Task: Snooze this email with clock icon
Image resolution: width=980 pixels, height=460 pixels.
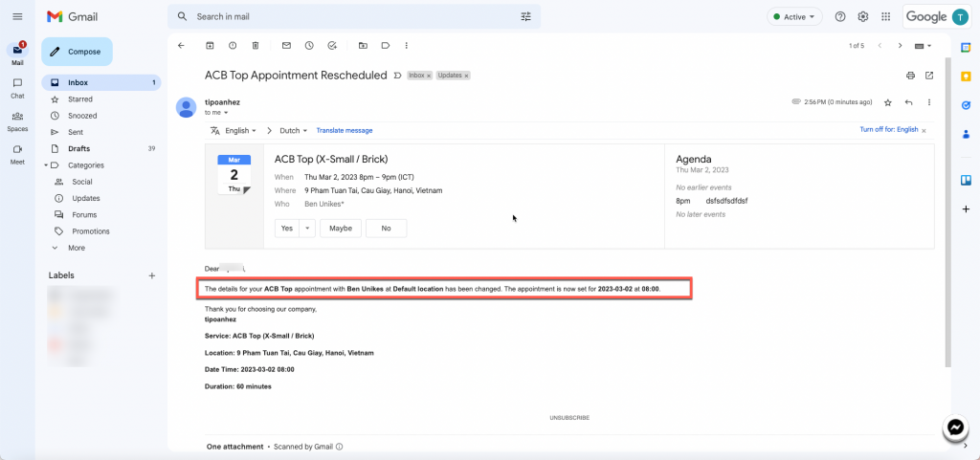Action: (x=309, y=46)
